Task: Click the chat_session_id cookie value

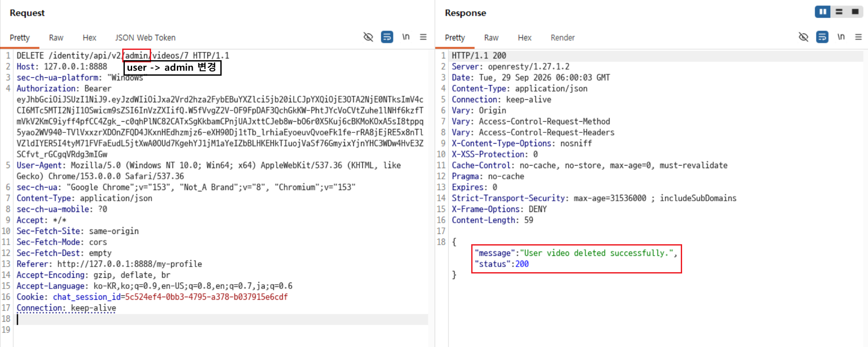Action: [x=206, y=297]
